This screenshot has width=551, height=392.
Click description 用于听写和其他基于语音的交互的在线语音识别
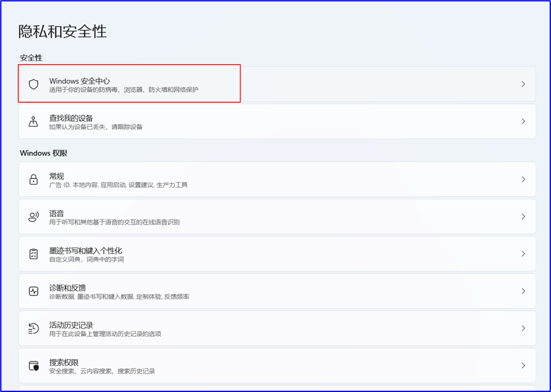(x=114, y=223)
